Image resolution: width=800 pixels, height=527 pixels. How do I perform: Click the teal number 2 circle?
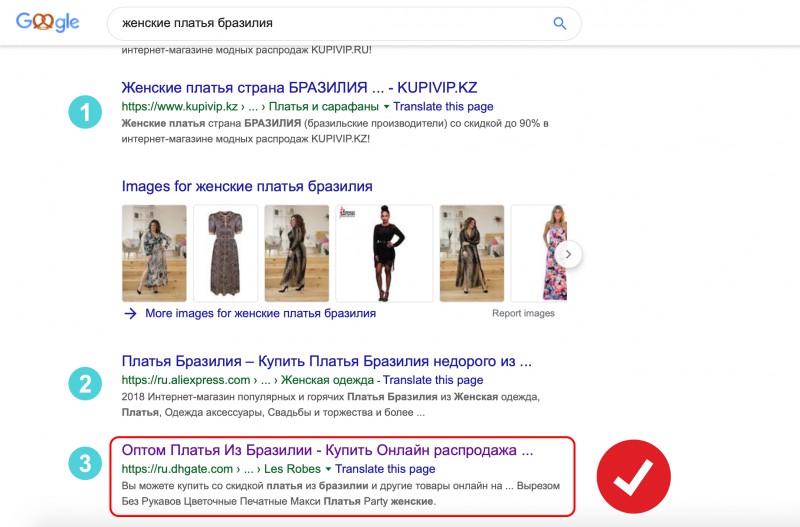[86, 383]
